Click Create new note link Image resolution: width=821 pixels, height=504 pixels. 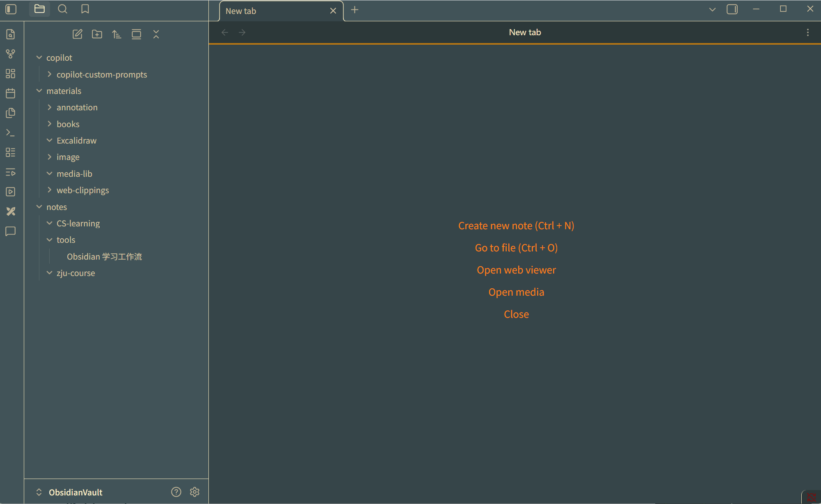(x=516, y=226)
